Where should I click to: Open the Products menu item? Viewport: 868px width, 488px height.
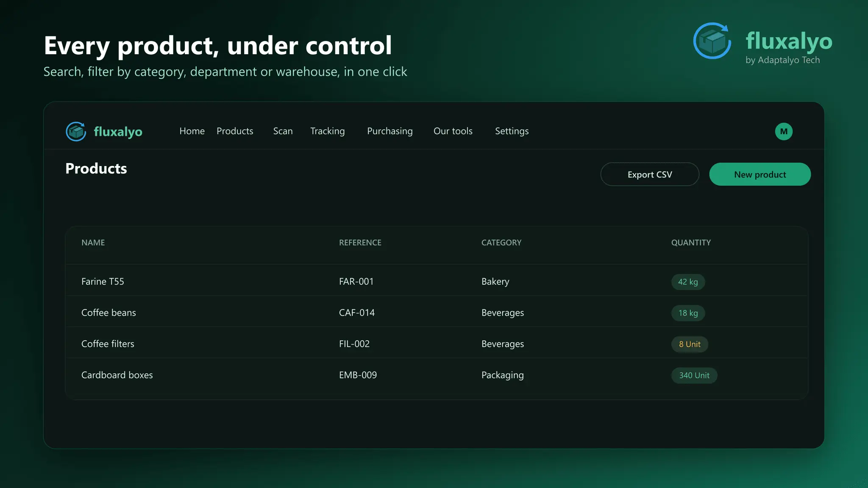click(x=235, y=131)
